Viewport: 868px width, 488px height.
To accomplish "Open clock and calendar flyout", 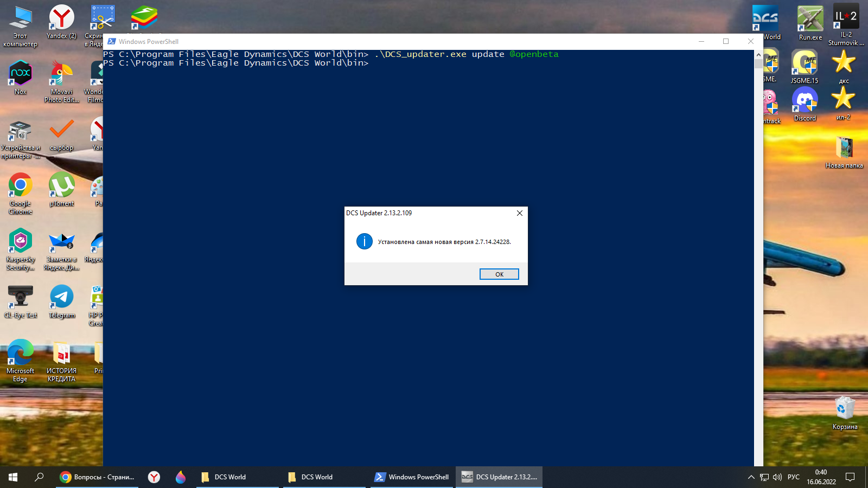I will click(x=821, y=477).
